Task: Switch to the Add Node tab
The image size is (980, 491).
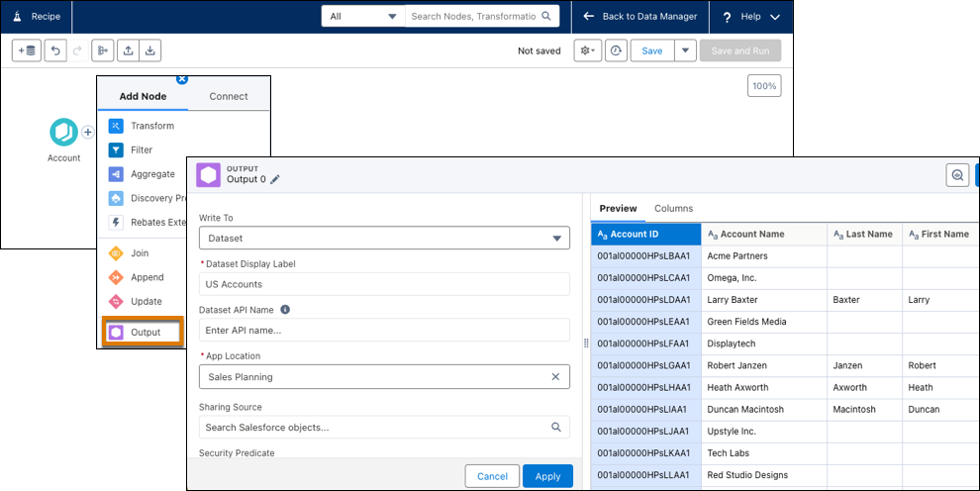Action: pyautogui.click(x=144, y=96)
